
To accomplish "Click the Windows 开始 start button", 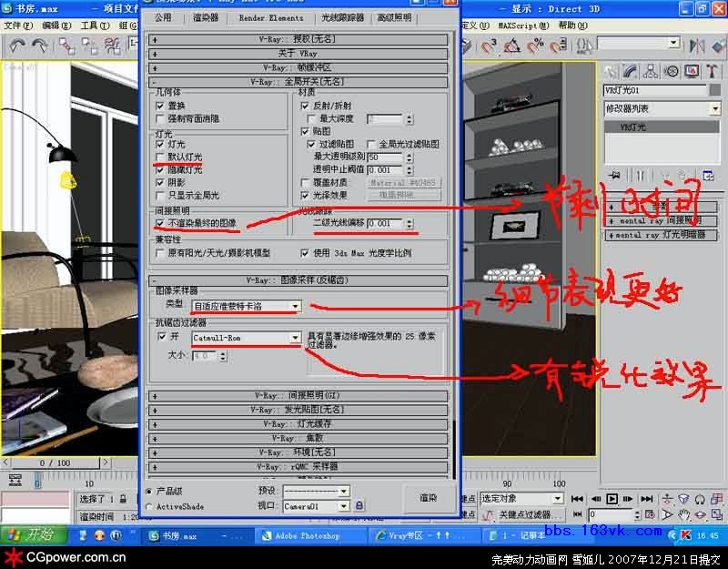I will [x=34, y=534].
